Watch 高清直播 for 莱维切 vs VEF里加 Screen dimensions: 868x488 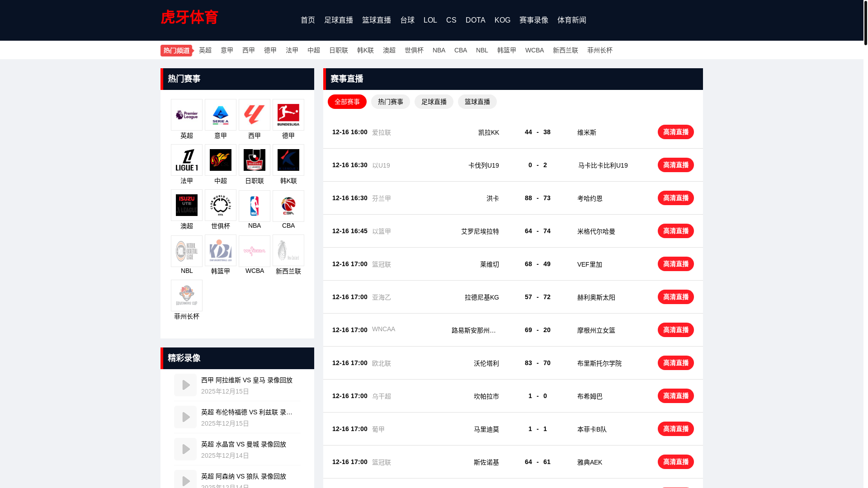676,264
